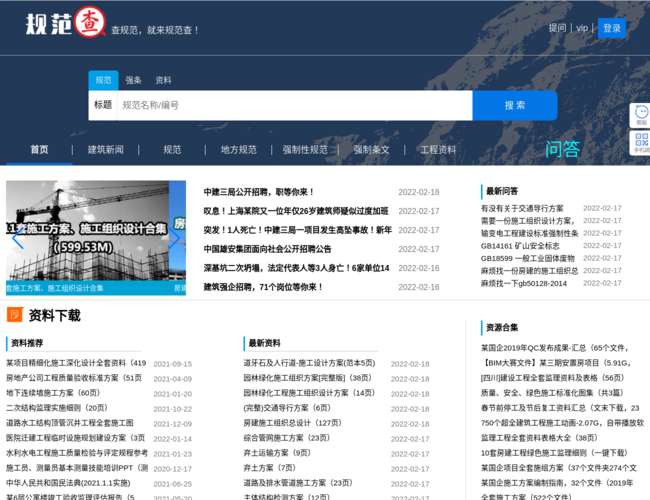The width and height of the screenshot is (650, 500).
Task: Open 某国企2019年QC发布成果-汇总
Action: click(555, 348)
